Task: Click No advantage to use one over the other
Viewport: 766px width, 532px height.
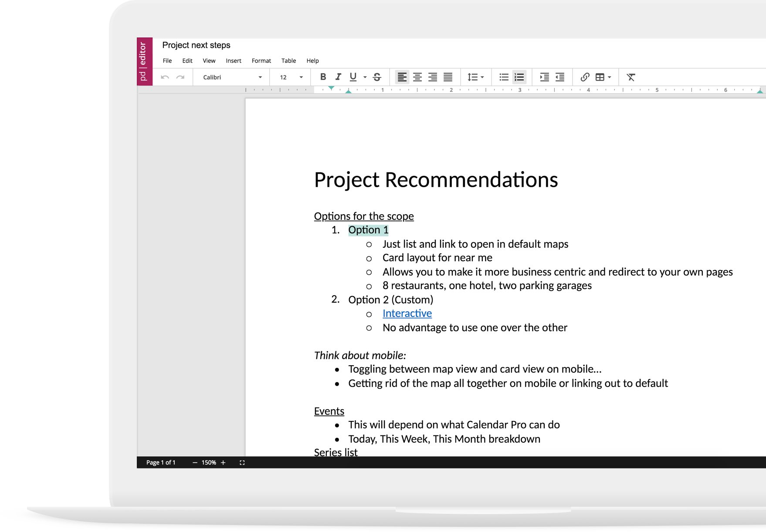Action: [x=475, y=327]
